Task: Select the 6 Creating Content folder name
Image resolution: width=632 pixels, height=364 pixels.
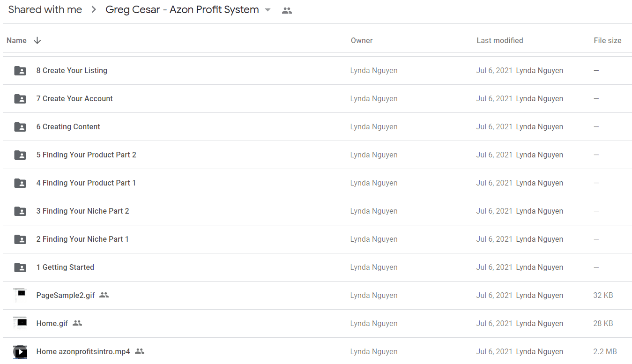Action: 68,126
